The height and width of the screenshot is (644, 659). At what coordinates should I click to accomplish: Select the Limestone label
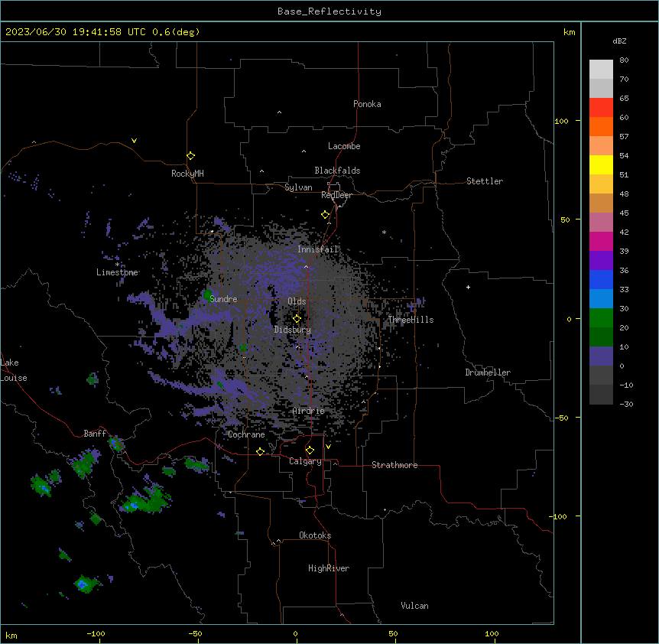tap(117, 272)
